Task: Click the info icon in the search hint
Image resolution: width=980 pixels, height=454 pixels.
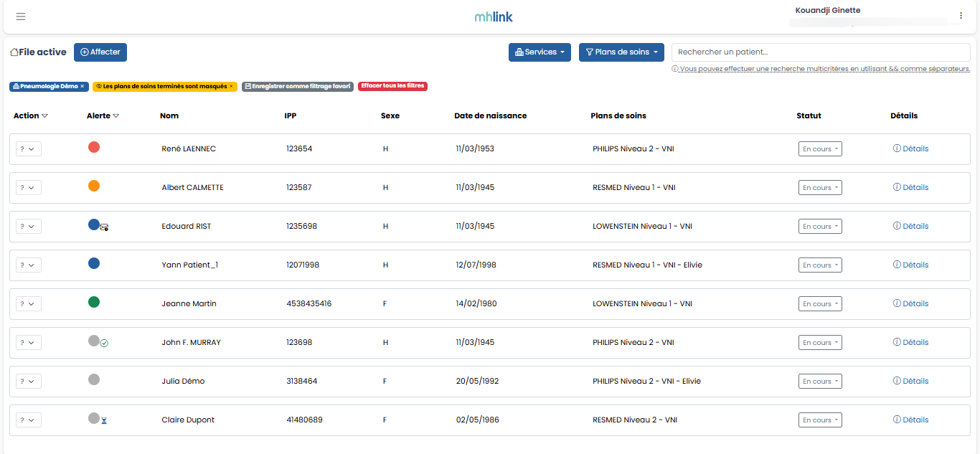Action: [x=675, y=69]
